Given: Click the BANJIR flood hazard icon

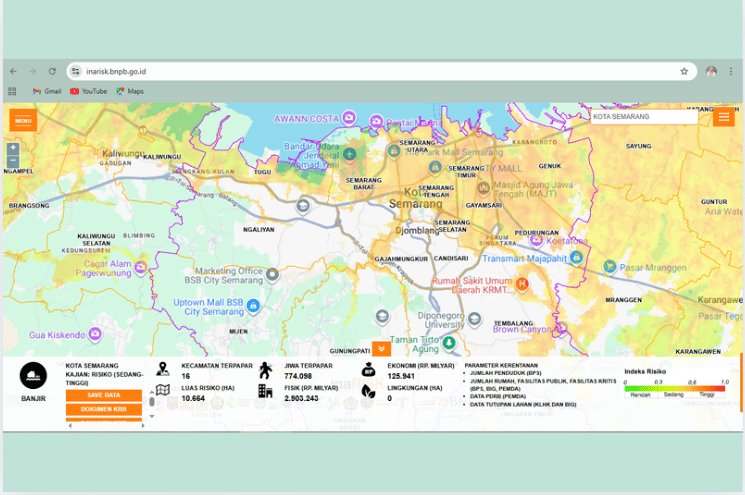Looking at the screenshot, I should pos(33,375).
